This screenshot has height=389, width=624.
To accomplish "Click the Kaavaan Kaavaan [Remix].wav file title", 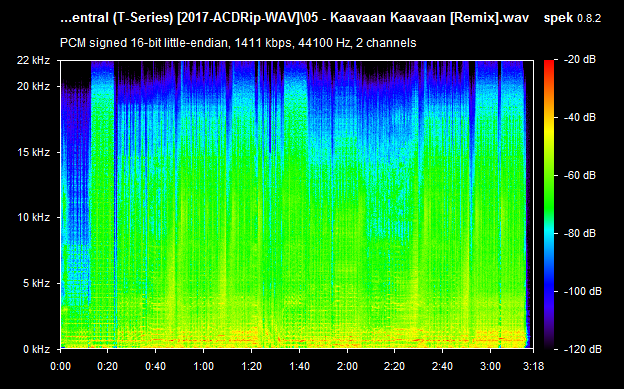I will 429,18.
